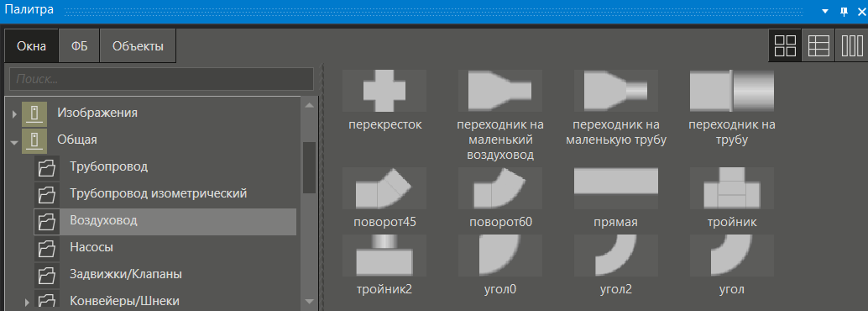Click the Изображения library icon

(34, 113)
